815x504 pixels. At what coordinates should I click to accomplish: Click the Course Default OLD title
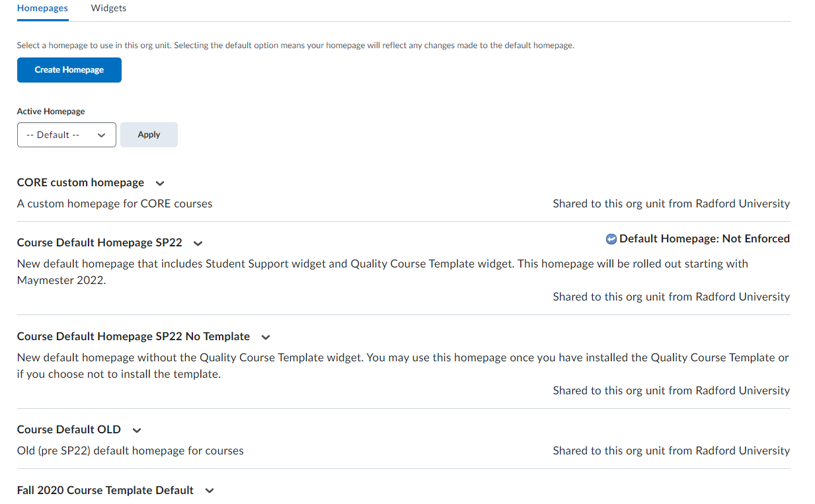click(x=69, y=429)
